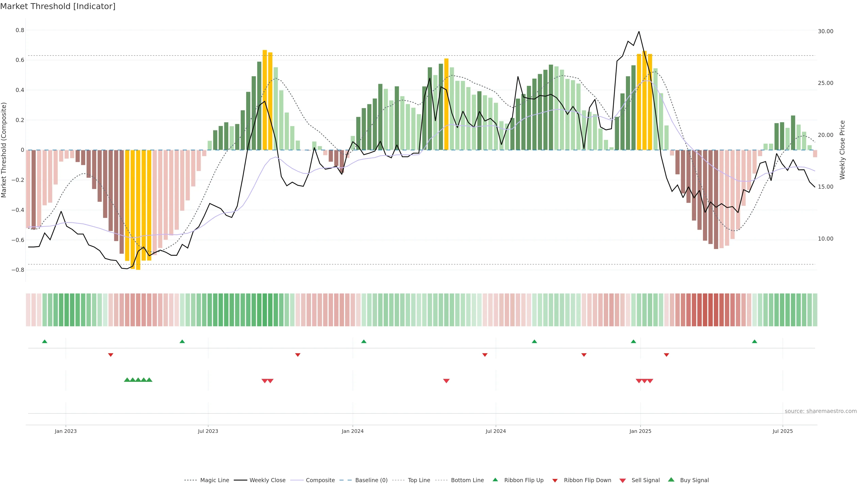The width and height of the screenshot is (868, 488).
Task: Click the leftmost Ribbon Flip Up marker
Action: coord(45,342)
